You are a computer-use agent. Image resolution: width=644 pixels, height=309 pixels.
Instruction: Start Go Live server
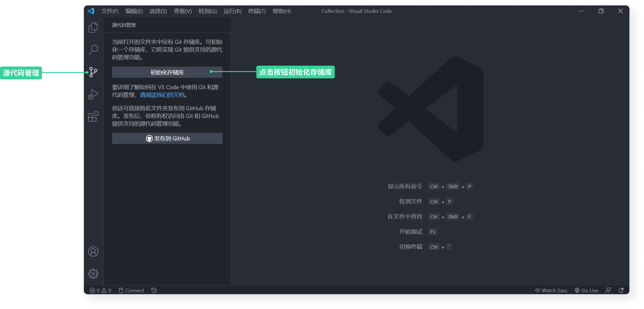pos(586,290)
